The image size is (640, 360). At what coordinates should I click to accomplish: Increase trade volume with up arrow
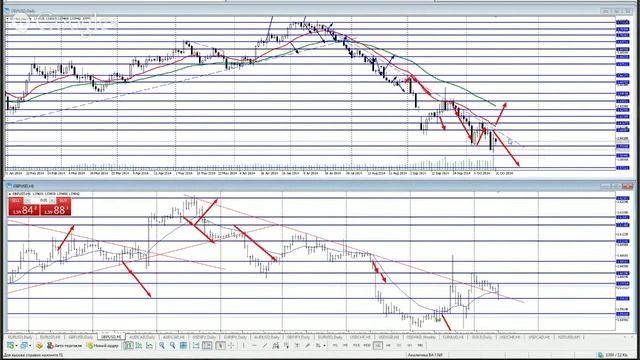52,200
